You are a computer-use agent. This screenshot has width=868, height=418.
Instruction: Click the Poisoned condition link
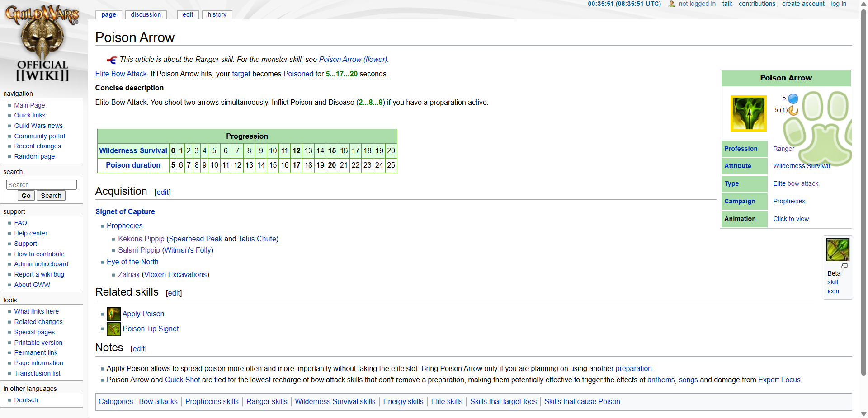[x=298, y=74]
